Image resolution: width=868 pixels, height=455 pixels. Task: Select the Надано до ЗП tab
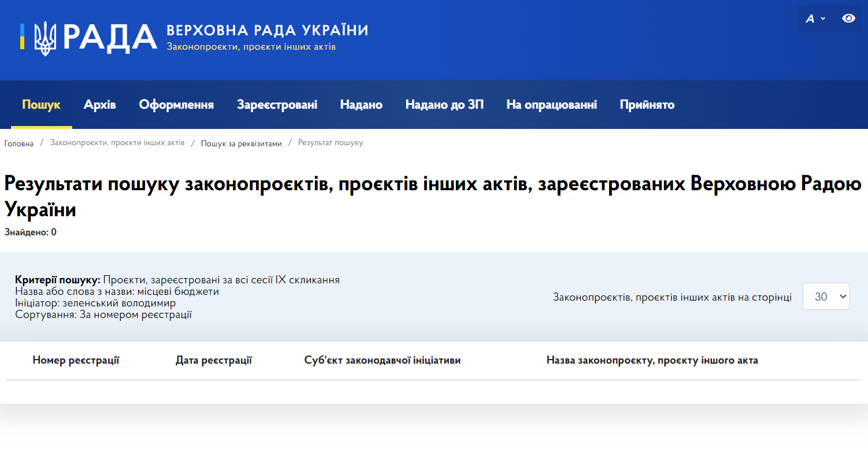coord(444,105)
